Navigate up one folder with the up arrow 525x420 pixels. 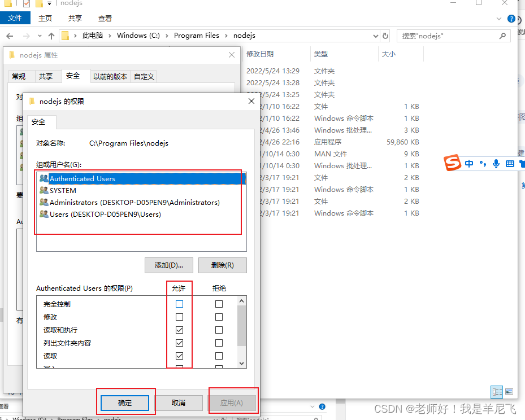[x=51, y=35]
